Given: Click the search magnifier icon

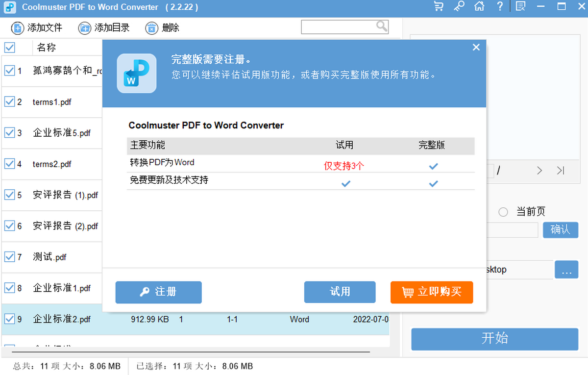Looking at the screenshot, I should pos(382,26).
